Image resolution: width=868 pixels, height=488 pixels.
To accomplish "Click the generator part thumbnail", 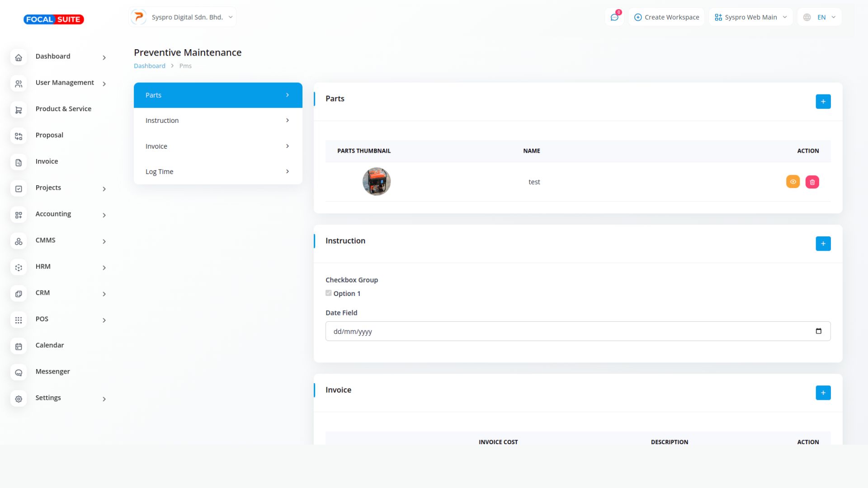I will point(376,182).
